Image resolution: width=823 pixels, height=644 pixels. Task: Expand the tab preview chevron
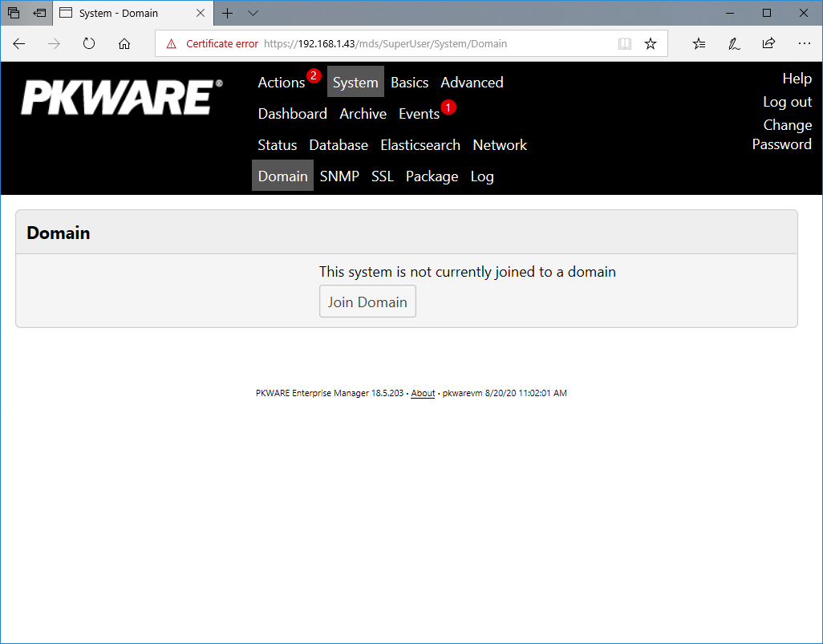click(253, 14)
